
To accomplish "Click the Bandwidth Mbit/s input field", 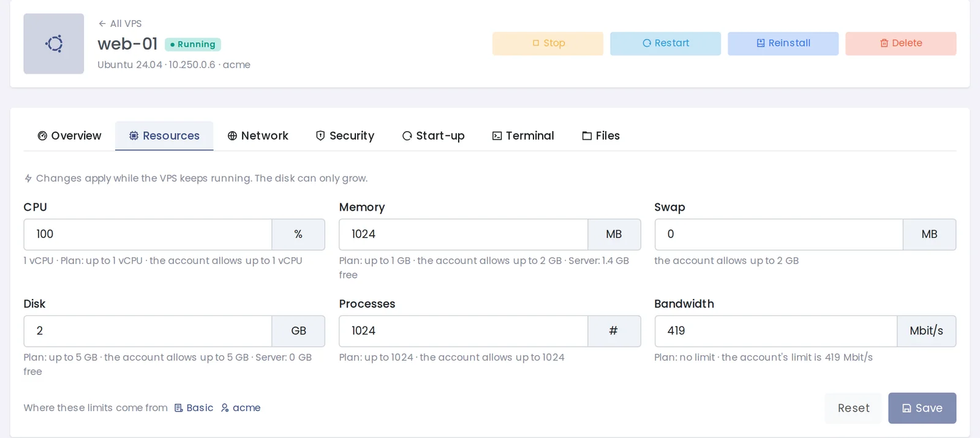I will click(776, 331).
